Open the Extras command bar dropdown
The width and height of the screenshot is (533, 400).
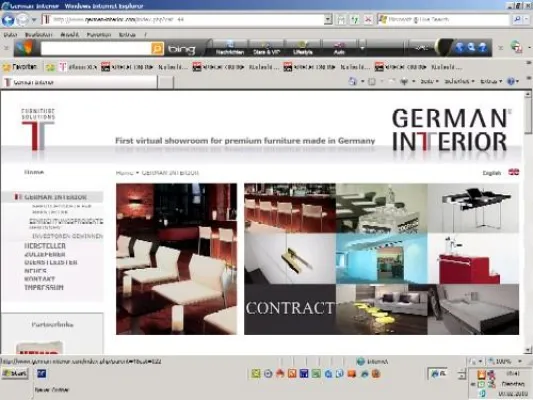pos(491,81)
